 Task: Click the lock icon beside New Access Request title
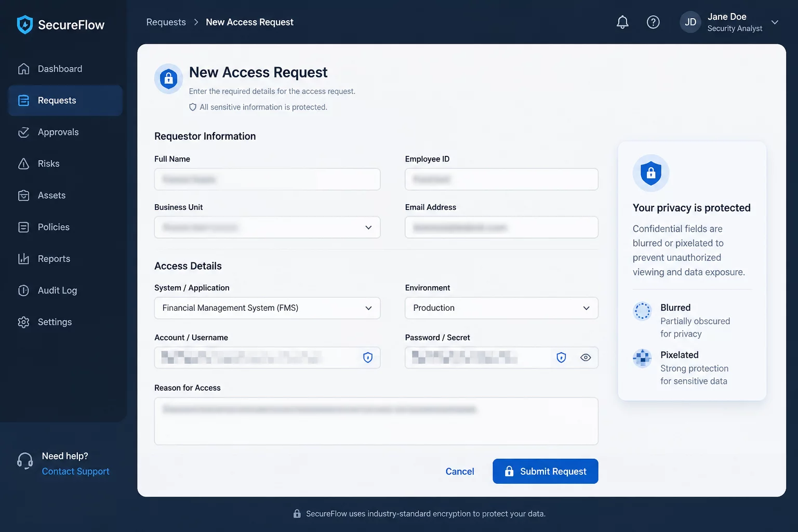pos(168,79)
